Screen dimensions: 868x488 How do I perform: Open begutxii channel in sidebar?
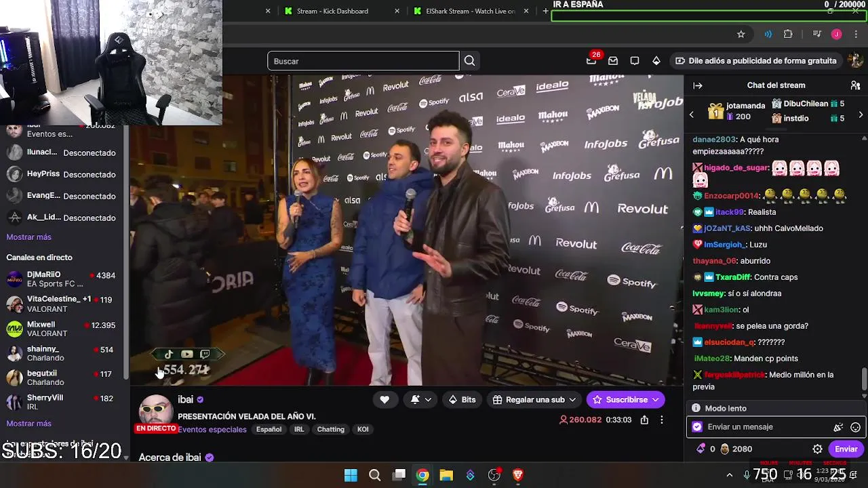(x=61, y=378)
